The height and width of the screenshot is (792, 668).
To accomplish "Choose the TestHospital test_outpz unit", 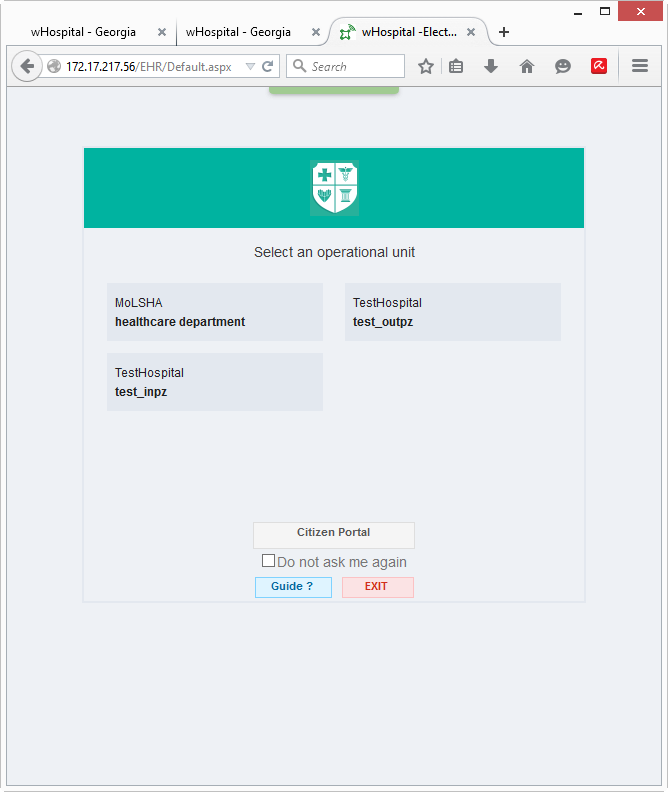I will click(452, 312).
